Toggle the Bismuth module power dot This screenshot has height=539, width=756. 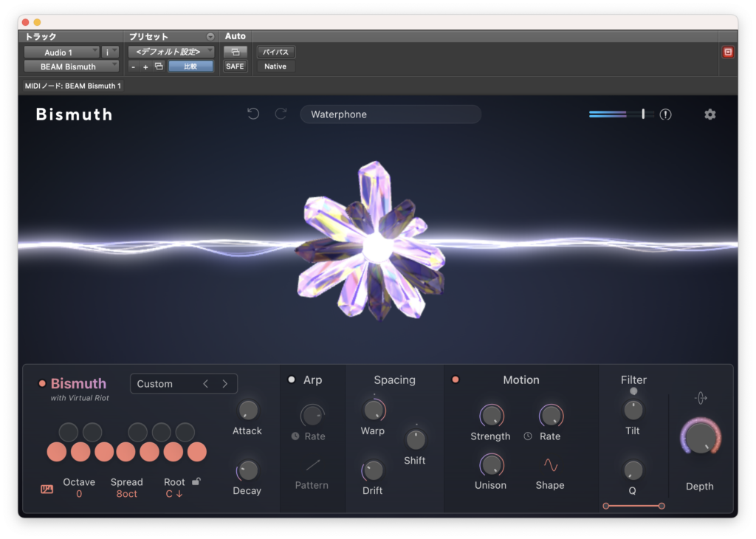42,384
